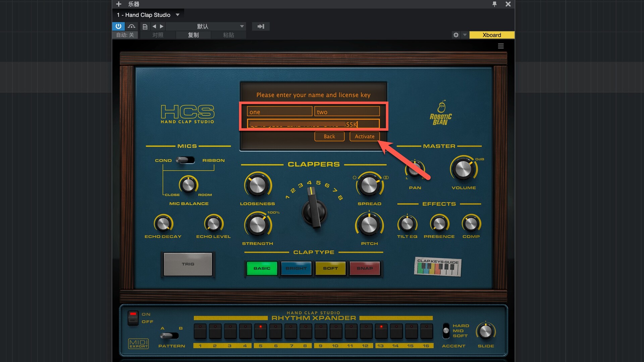
Task: Open the CLAP KEYS GUIDE card
Action: point(438,267)
